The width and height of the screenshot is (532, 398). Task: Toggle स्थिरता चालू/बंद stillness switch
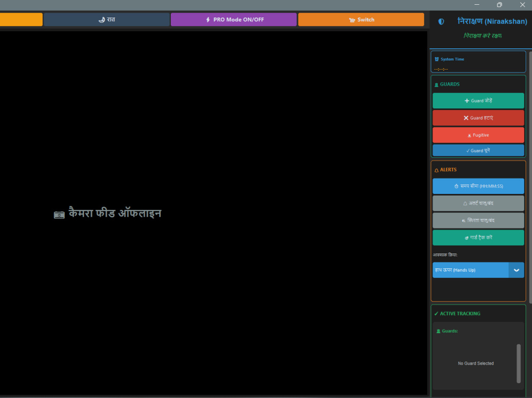[478, 221]
